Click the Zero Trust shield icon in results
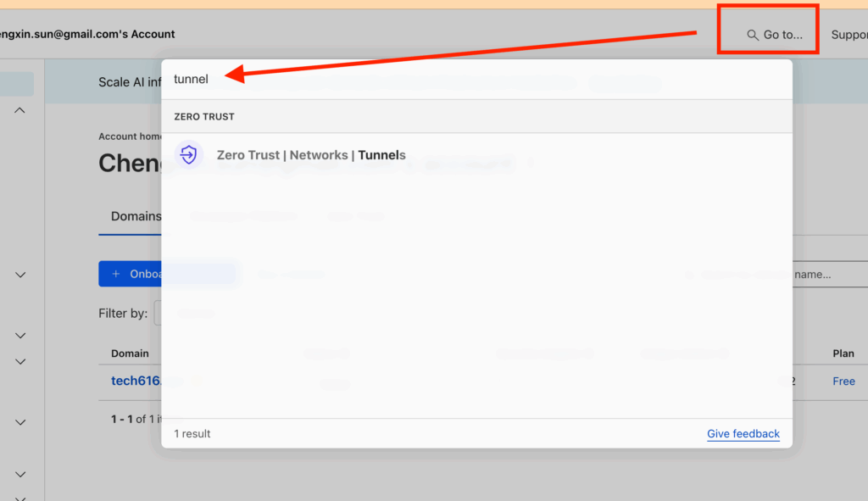The width and height of the screenshot is (868, 501). 189,154
